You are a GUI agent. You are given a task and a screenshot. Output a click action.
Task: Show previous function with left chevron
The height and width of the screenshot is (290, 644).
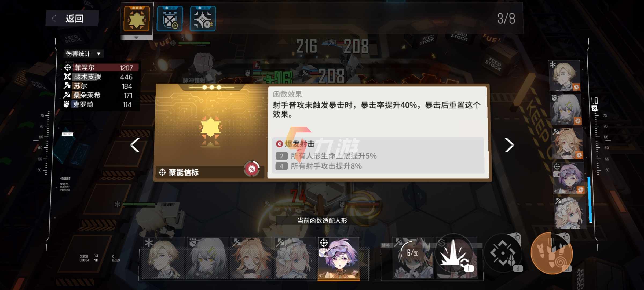coord(135,145)
